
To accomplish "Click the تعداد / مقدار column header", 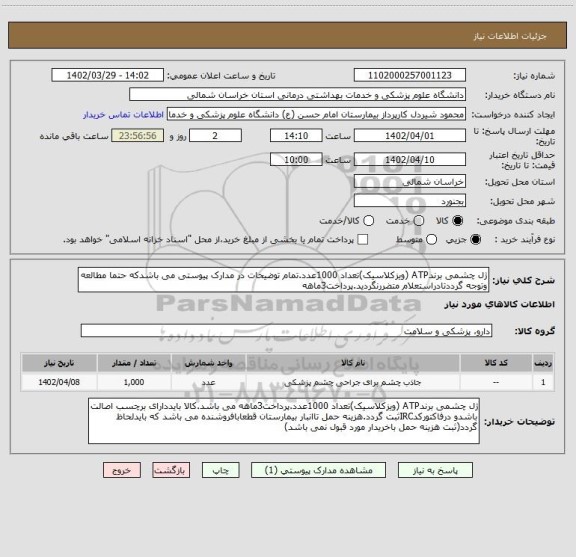I will pyautogui.click(x=134, y=363).
